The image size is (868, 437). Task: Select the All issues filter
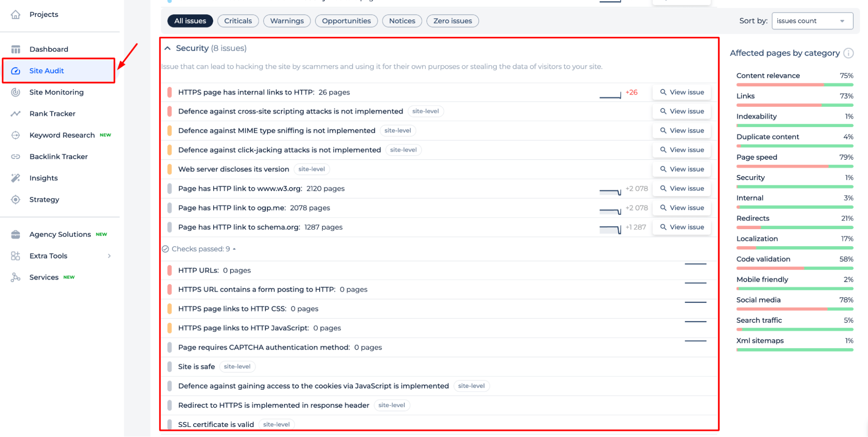[x=190, y=21]
